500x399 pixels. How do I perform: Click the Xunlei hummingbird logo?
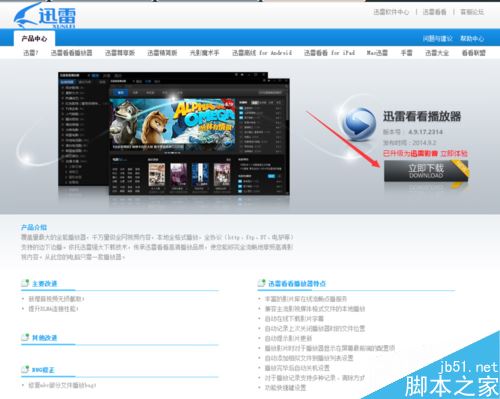click(45, 15)
